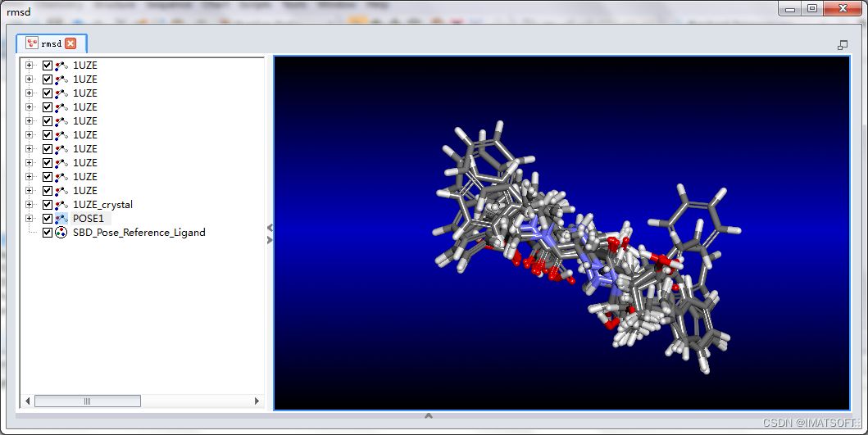Switch to the rmsd window tab
Viewport: 868px width, 435px height.
[x=51, y=43]
